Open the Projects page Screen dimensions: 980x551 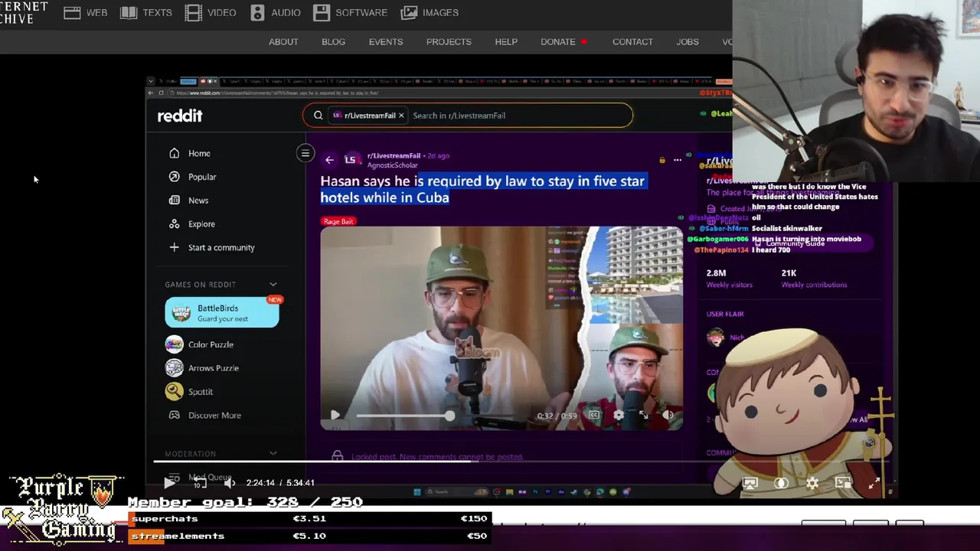pyautogui.click(x=449, y=42)
